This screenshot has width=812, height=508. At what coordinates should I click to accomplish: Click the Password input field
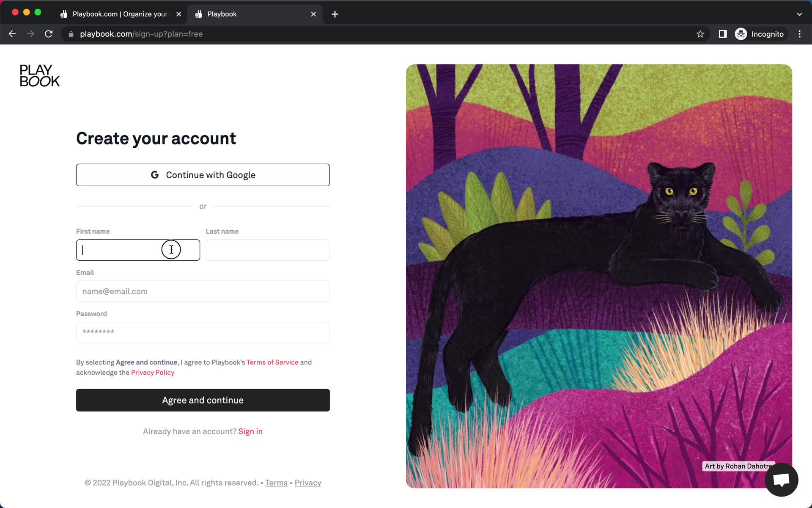[x=203, y=332]
